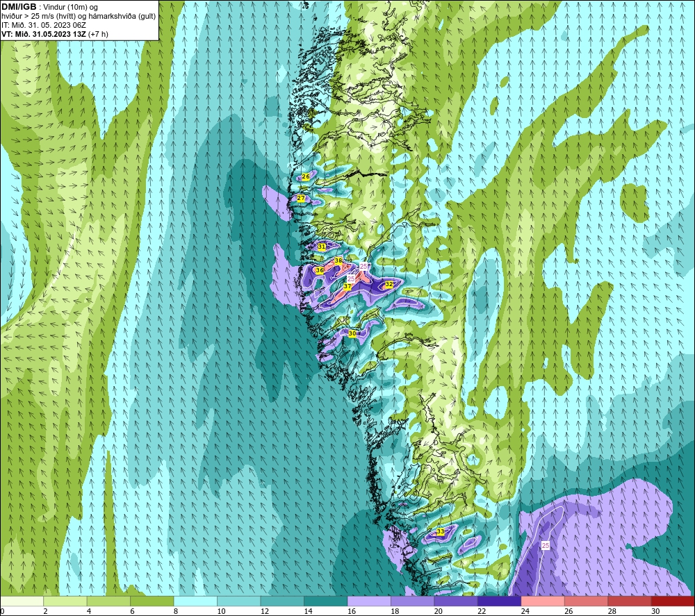
Task: Click the 14–16 m/s dark teal swatch
Action: pyautogui.click(x=326, y=601)
